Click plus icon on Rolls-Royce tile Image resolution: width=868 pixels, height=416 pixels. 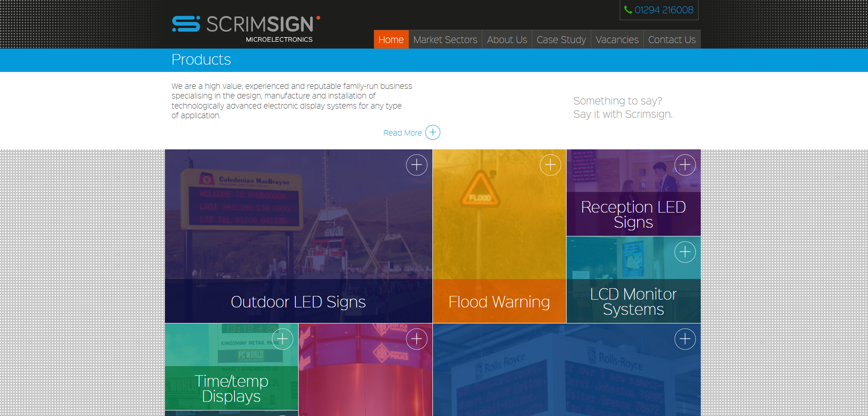pyautogui.click(x=685, y=339)
